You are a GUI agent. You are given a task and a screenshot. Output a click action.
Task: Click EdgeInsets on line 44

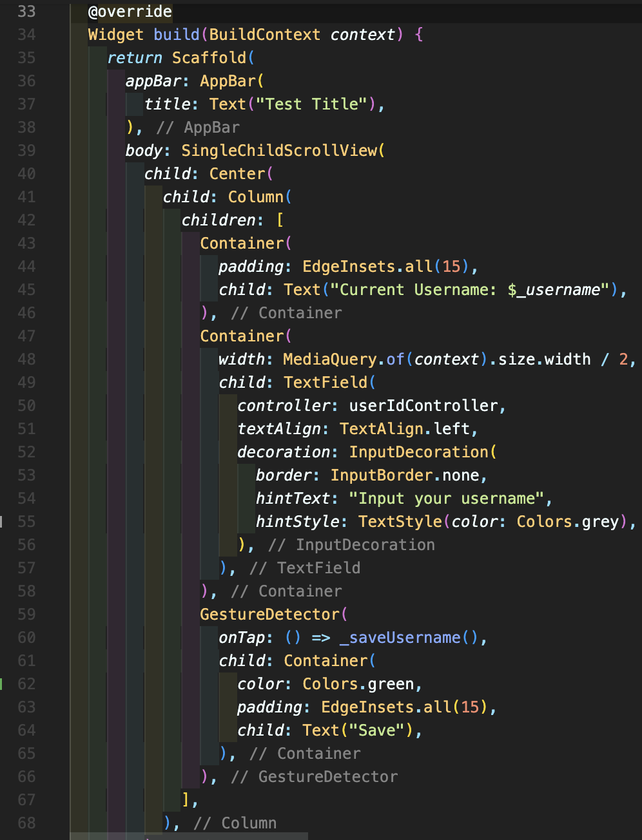click(x=349, y=267)
